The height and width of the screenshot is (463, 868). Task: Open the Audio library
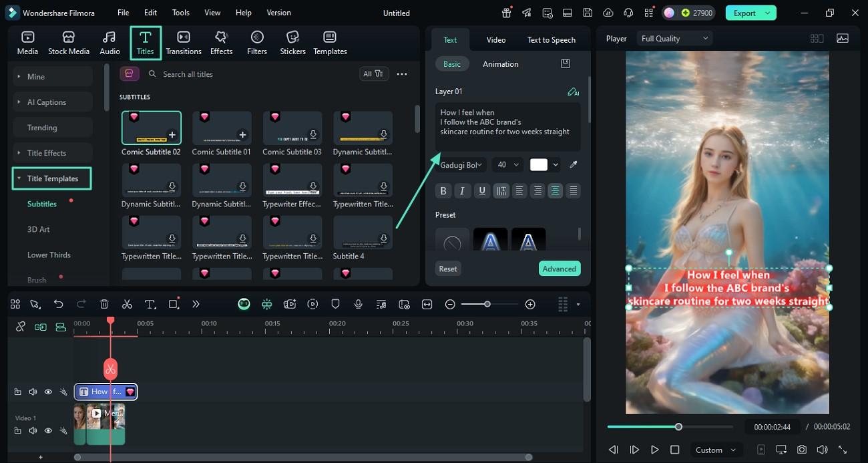(110, 43)
